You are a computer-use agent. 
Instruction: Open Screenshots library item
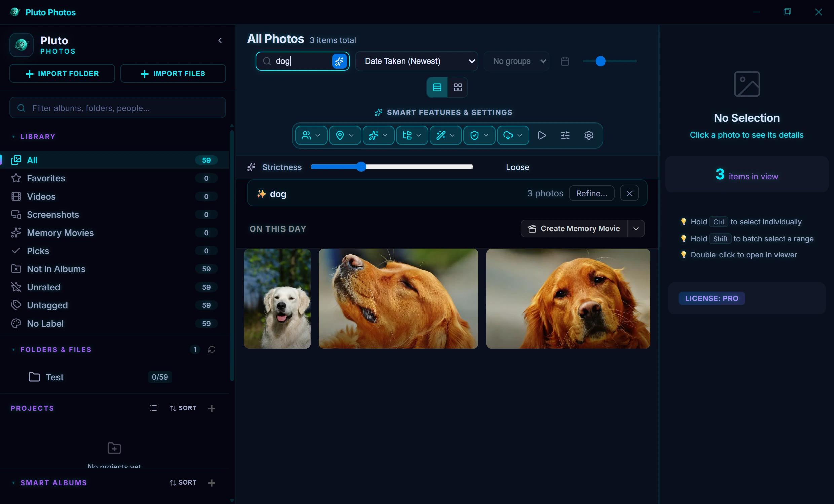114,214
